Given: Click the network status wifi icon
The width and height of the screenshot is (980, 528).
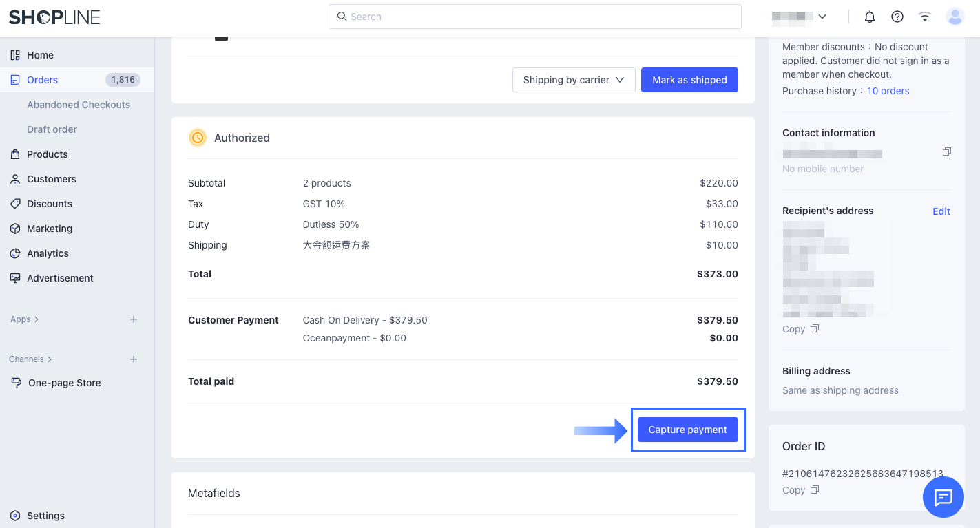Looking at the screenshot, I should pyautogui.click(x=925, y=17).
